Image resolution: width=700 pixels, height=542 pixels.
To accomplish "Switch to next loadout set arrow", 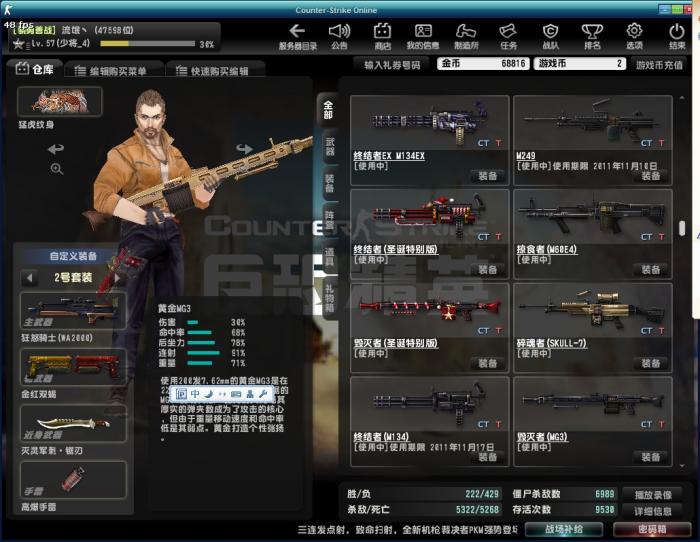I will click(117, 278).
